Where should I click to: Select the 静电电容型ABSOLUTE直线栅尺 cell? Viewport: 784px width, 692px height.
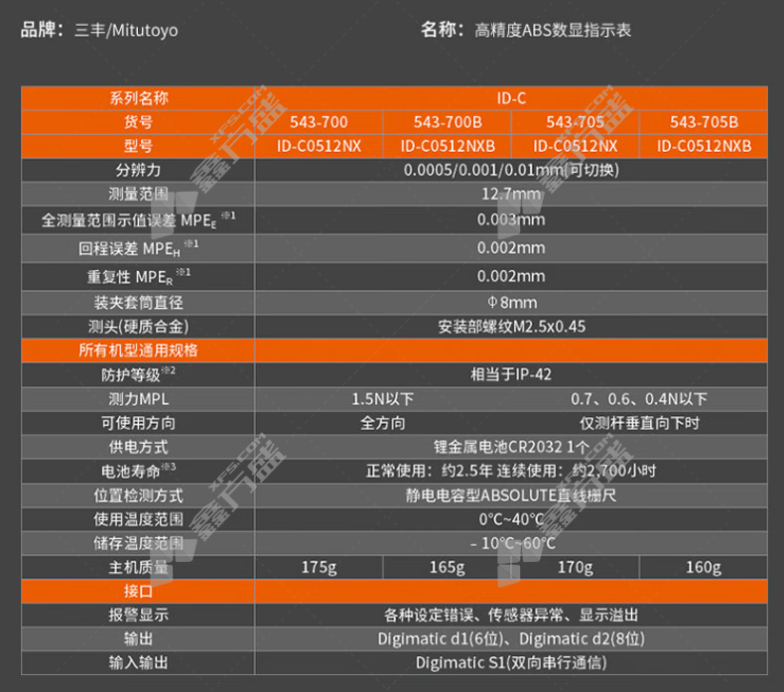point(511,494)
